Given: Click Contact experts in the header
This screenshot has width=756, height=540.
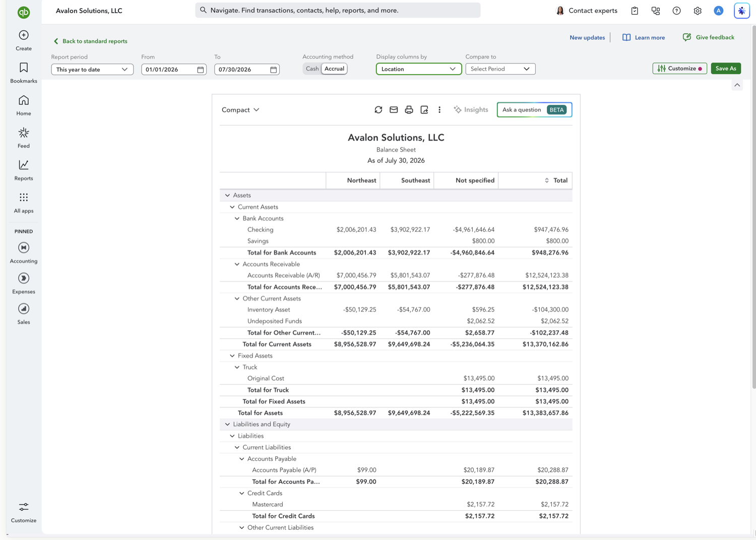Looking at the screenshot, I should pos(586,11).
